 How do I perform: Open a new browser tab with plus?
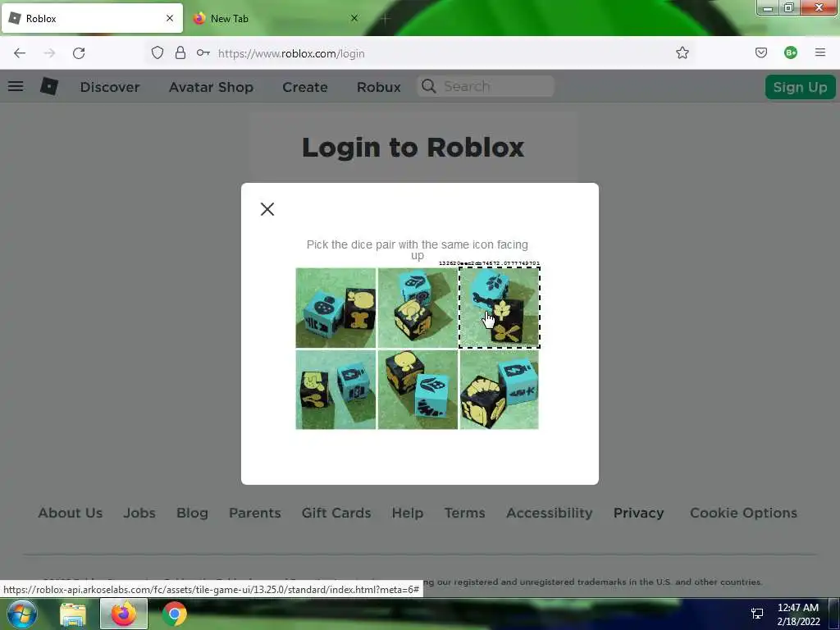click(x=386, y=18)
